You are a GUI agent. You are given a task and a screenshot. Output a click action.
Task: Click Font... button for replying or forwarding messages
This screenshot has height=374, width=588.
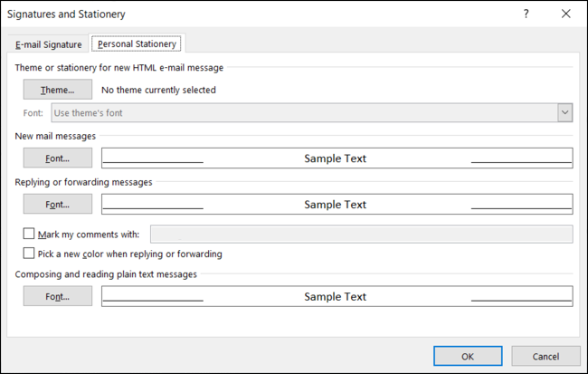click(57, 205)
